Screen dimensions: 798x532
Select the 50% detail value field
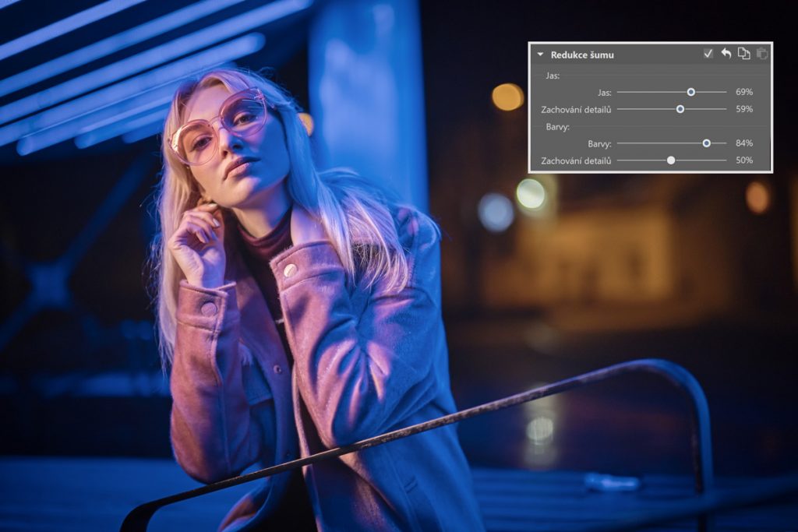(743, 160)
